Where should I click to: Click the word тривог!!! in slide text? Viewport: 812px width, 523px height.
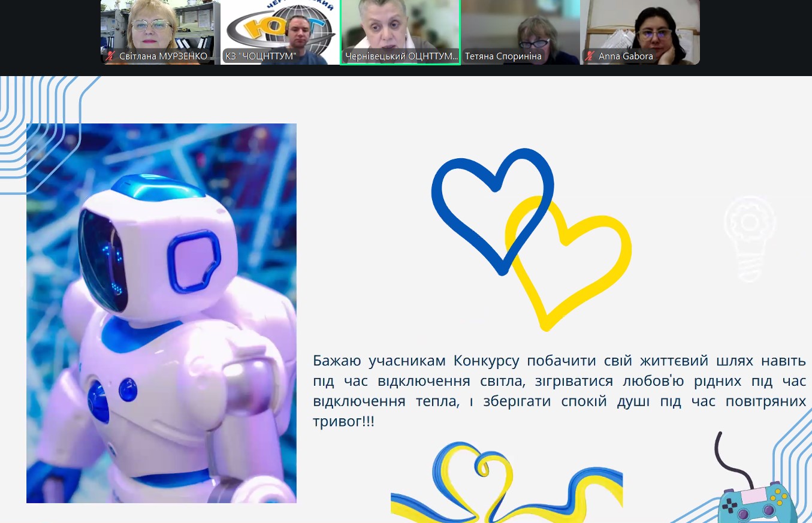click(x=343, y=421)
